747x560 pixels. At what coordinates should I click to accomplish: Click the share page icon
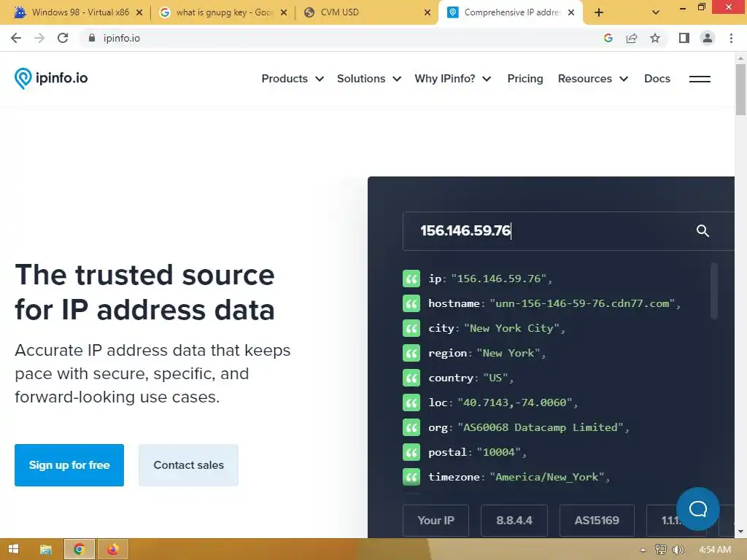tap(632, 38)
